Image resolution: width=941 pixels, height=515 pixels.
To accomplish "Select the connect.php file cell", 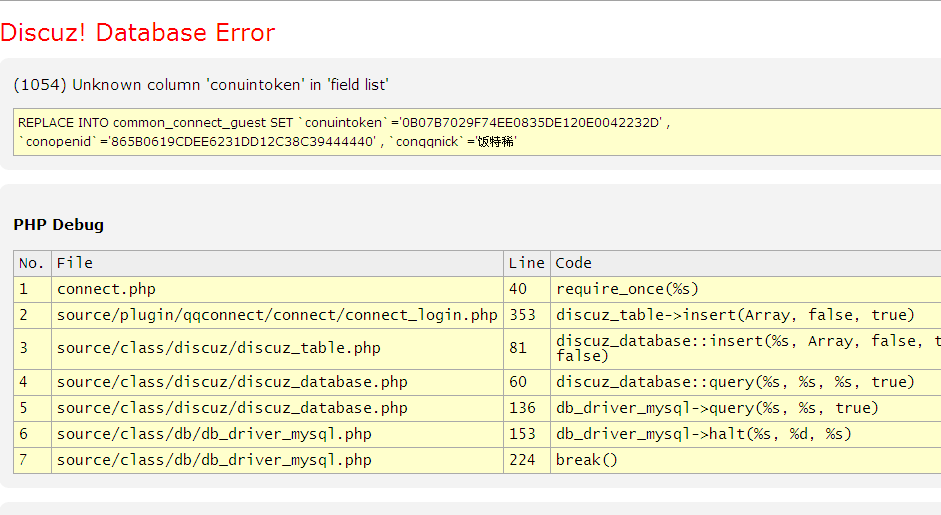I will tap(106, 289).
